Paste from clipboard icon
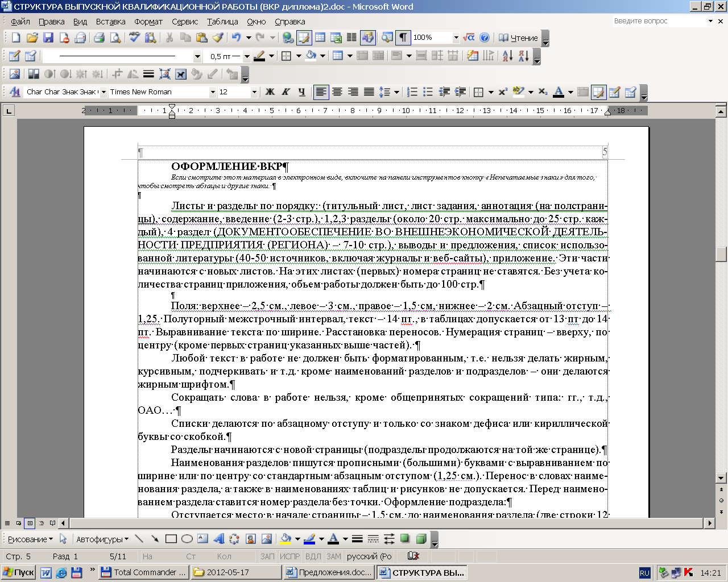The width and height of the screenshot is (728, 582). click(x=201, y=38)
